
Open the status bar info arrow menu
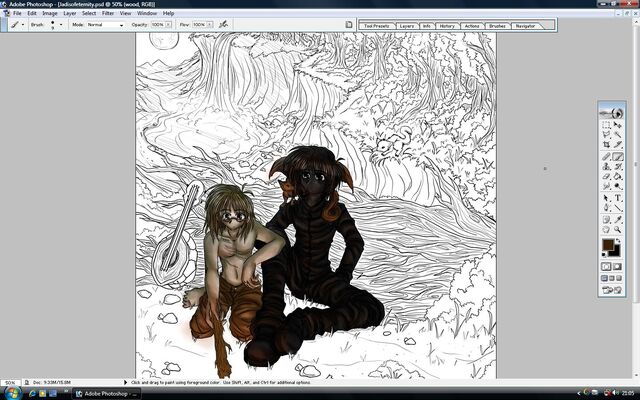click(x=125, y=382)
